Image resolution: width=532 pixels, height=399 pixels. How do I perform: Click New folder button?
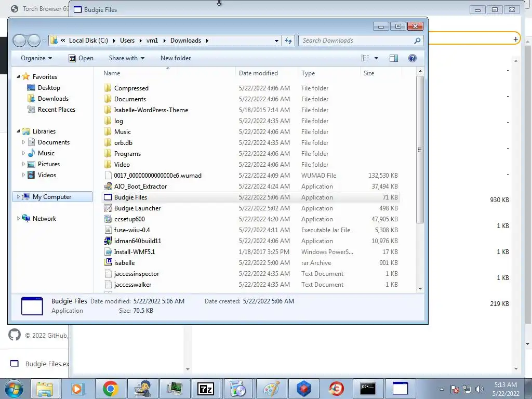click(176, 58)
